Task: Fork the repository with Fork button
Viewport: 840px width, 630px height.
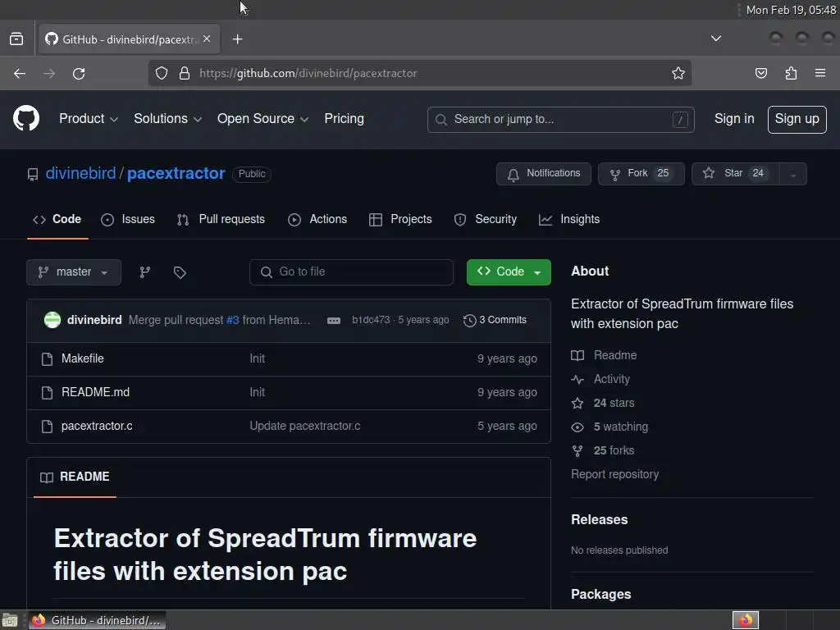Action: 641,174
